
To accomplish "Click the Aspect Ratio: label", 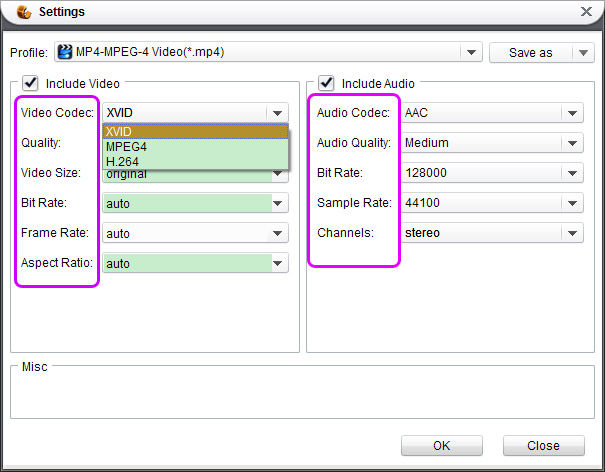I will tap(57, 263).
